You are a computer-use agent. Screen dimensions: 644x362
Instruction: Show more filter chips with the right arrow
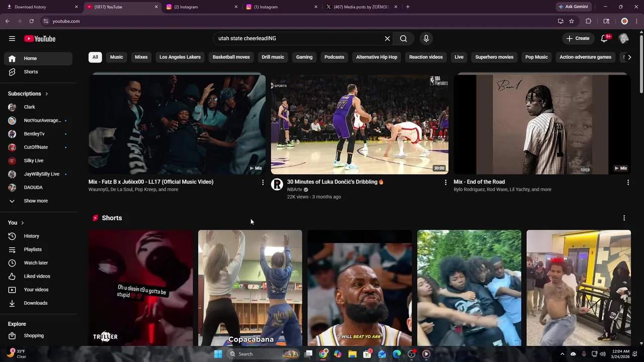(x=629, y=57)
